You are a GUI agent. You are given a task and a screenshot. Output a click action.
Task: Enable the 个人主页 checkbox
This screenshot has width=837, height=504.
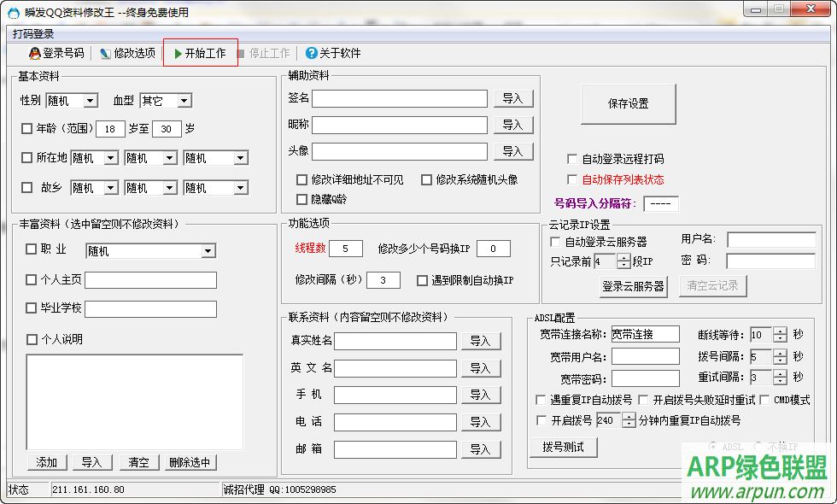[31, 279]
